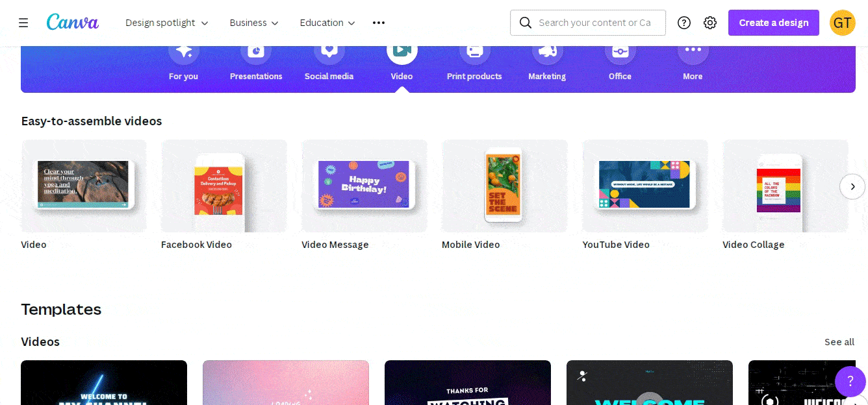Select the yoga and meditation Video thumbnail

84,186
